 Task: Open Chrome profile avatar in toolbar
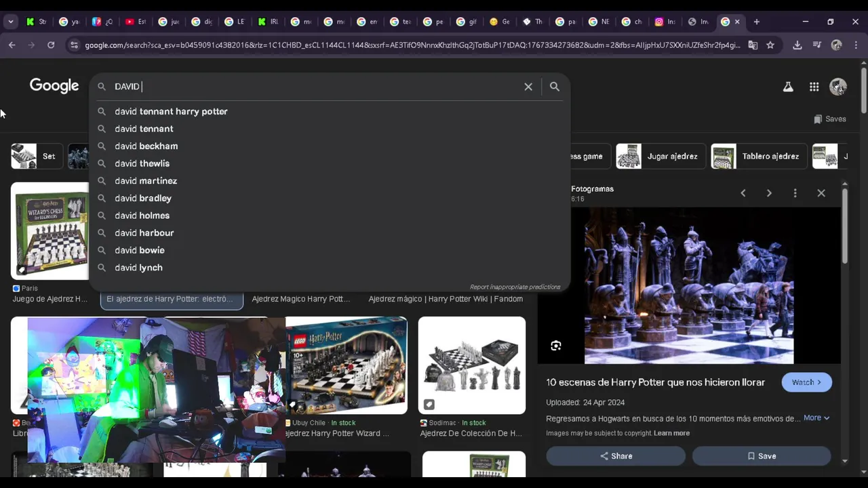pos(836,45)
